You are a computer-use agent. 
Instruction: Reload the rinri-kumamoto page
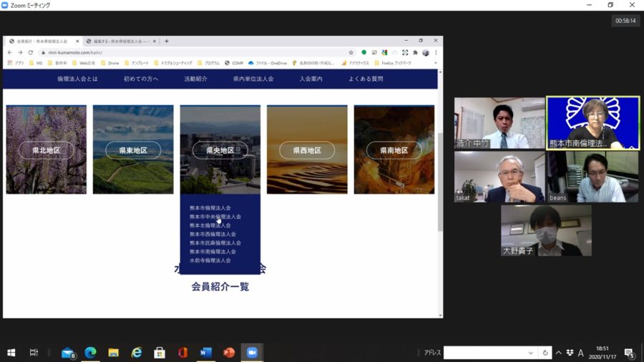30,52
